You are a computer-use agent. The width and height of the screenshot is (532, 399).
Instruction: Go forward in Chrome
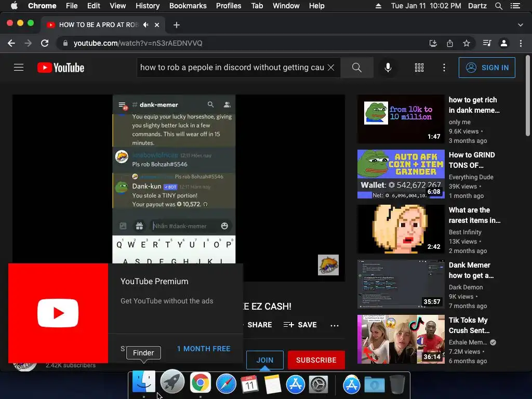click(x=28, y=44)
